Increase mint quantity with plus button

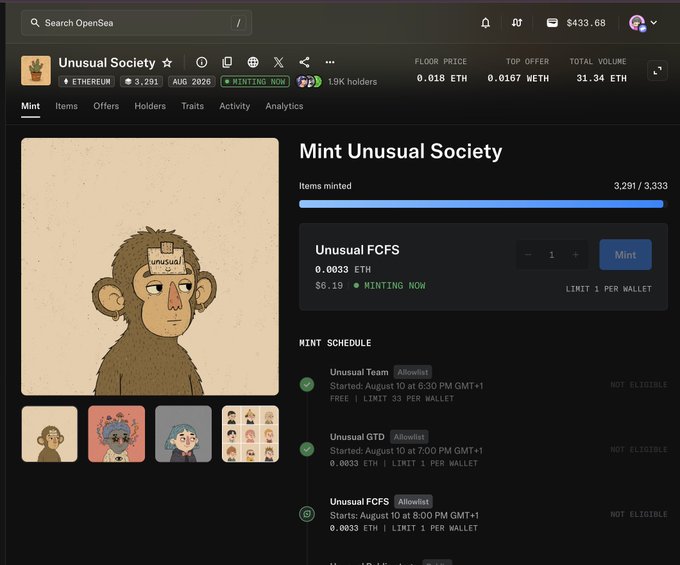tap(575, 255)
